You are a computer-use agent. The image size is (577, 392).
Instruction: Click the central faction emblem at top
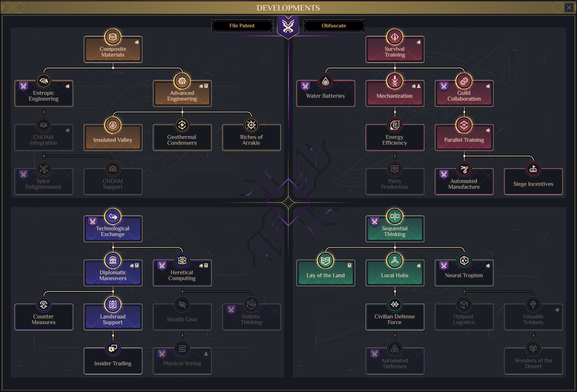[x=288, y=26]
